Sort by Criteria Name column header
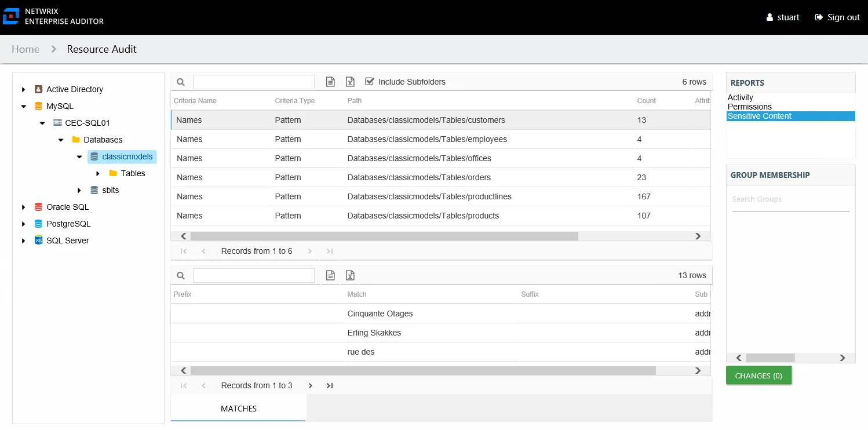Screen dimensions: 868x430 click(195, 101)
